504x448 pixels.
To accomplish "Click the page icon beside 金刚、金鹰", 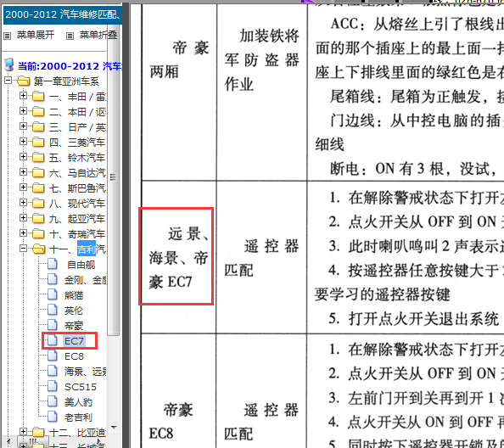I will [53, 279].
